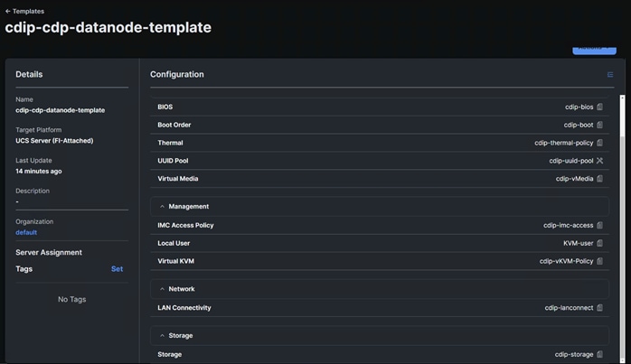
Task: Click the back arrow icon beside Templates
Action: (7, 11)
